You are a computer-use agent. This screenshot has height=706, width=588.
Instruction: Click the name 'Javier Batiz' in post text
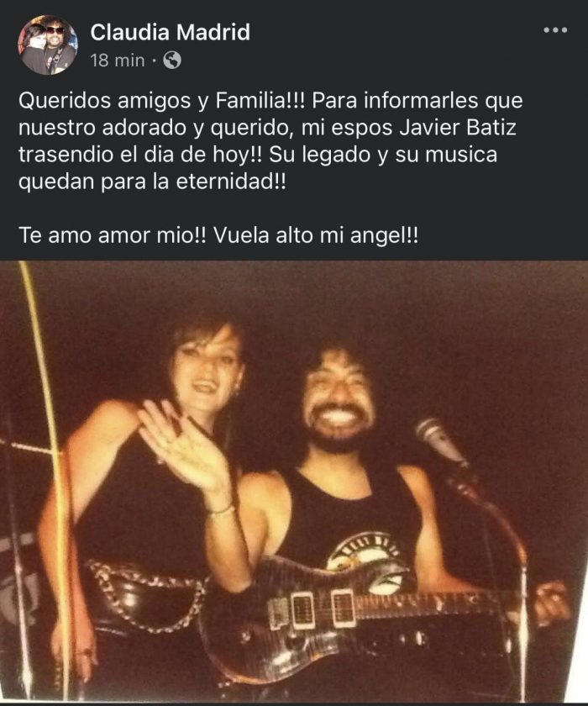[x=458, y=128]
